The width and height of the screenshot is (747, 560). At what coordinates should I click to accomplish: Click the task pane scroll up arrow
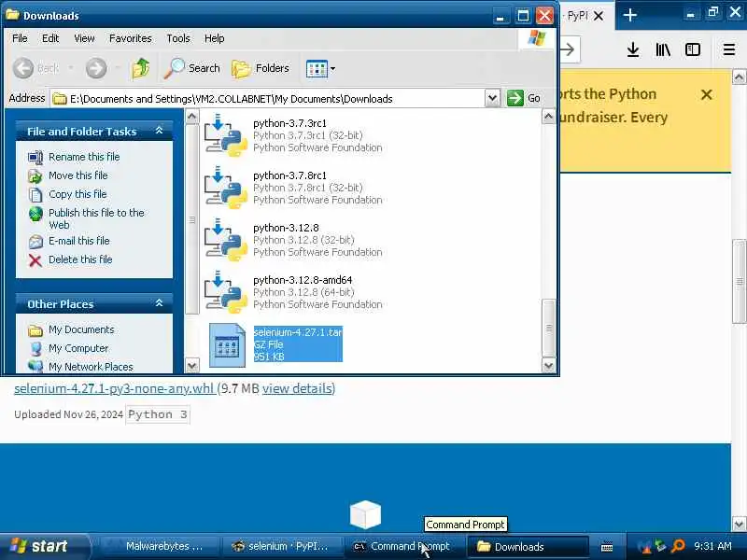pos(191,116)
